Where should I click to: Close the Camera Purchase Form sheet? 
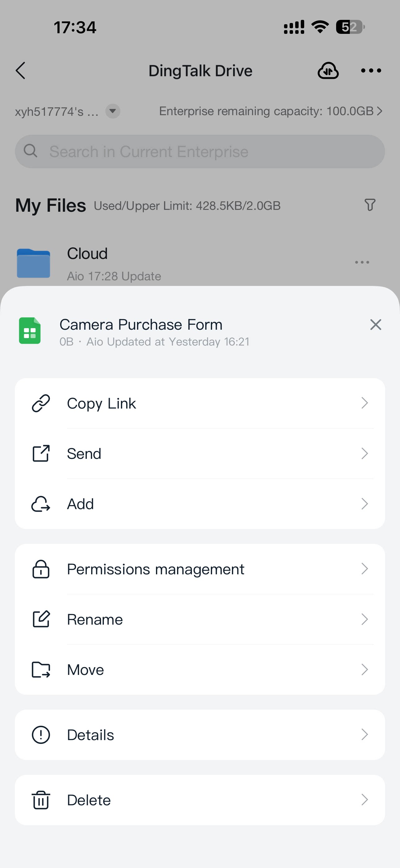point(376,325)
